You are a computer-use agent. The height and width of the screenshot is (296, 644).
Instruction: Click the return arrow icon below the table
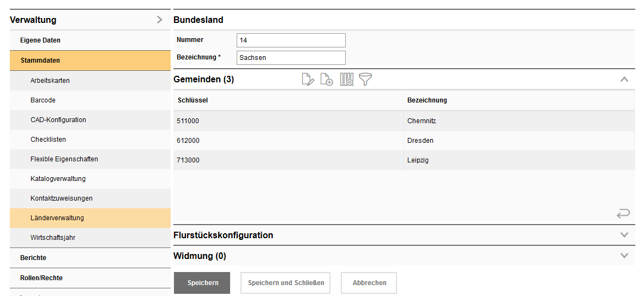623,214
